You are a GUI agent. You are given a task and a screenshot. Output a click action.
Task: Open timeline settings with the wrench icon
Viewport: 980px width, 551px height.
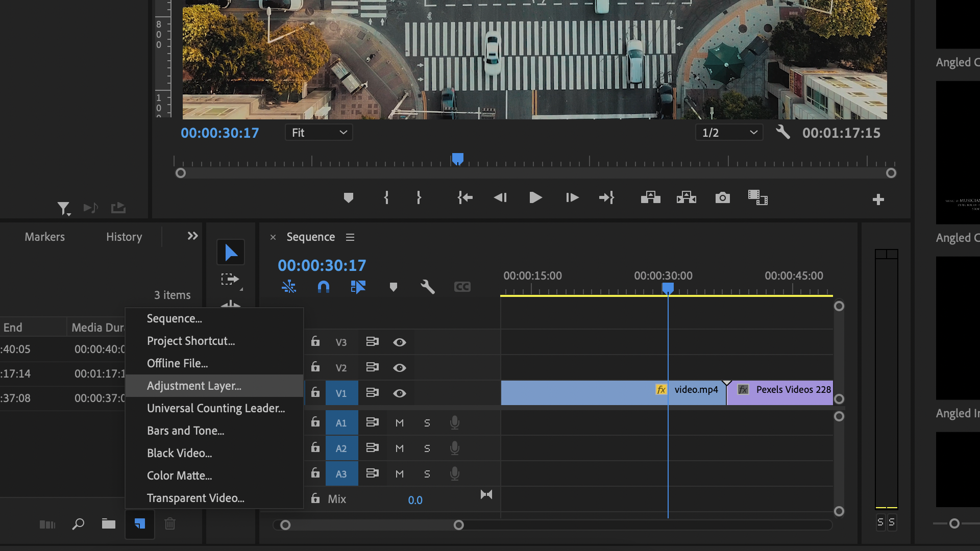[x=428, y=287]
